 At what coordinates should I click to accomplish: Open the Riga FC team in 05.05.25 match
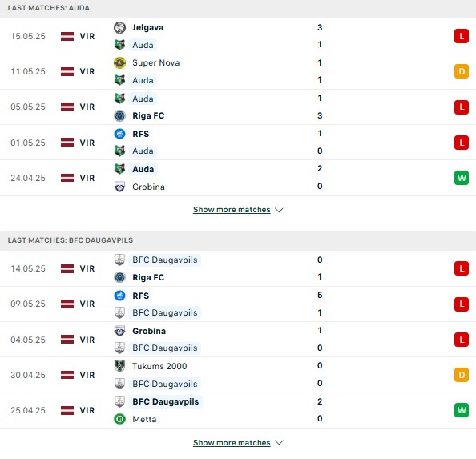(148, 115)
